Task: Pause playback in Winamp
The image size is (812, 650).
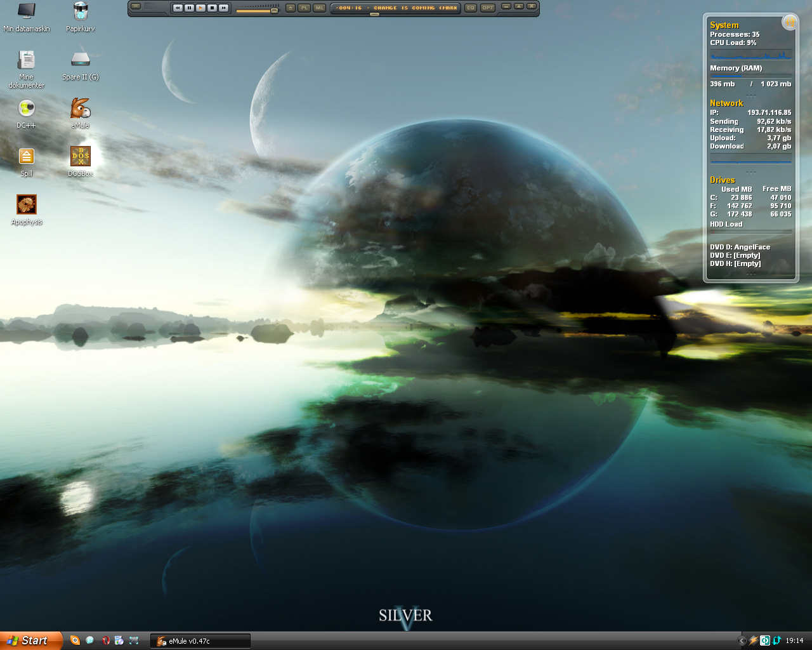Action: coord(189,8)
